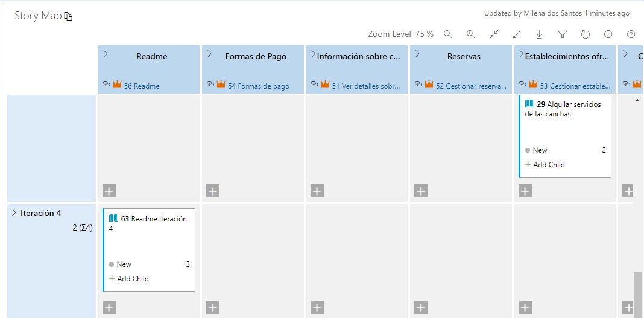Zoom in with the plus magnifier

(x=471, y=34)
